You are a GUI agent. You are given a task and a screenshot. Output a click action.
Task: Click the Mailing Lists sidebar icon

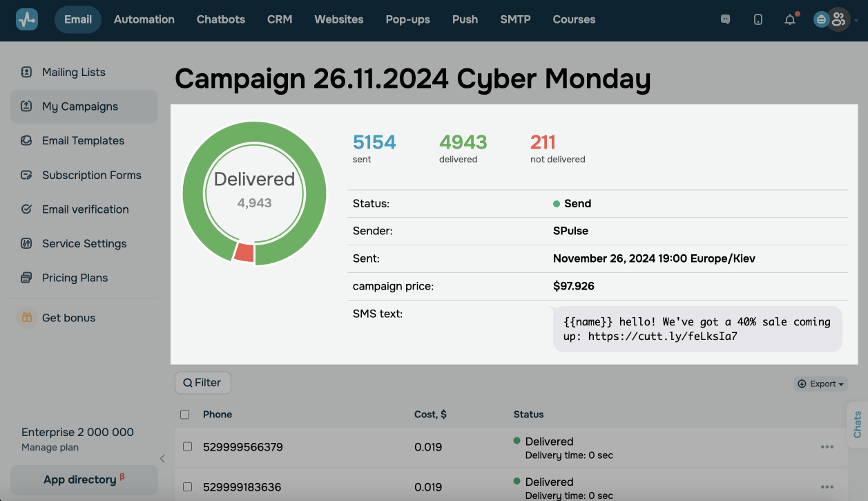pyautogui.click(x=26, y=72)
